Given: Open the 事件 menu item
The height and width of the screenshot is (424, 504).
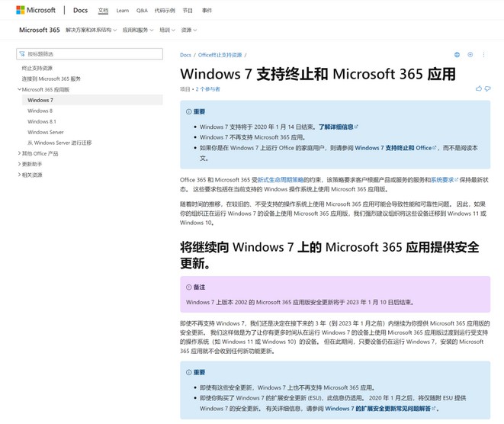Looking at the screenshot, I should pyautogui.click(x=207, y=11).
